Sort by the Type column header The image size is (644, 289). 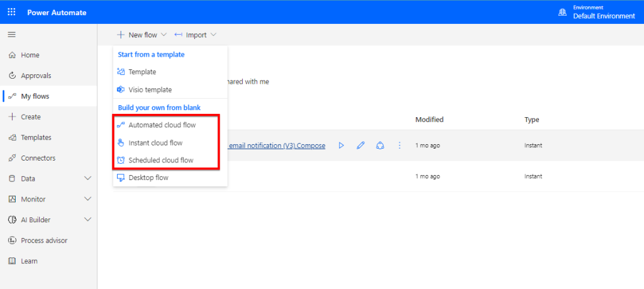(x=531, y=120)
